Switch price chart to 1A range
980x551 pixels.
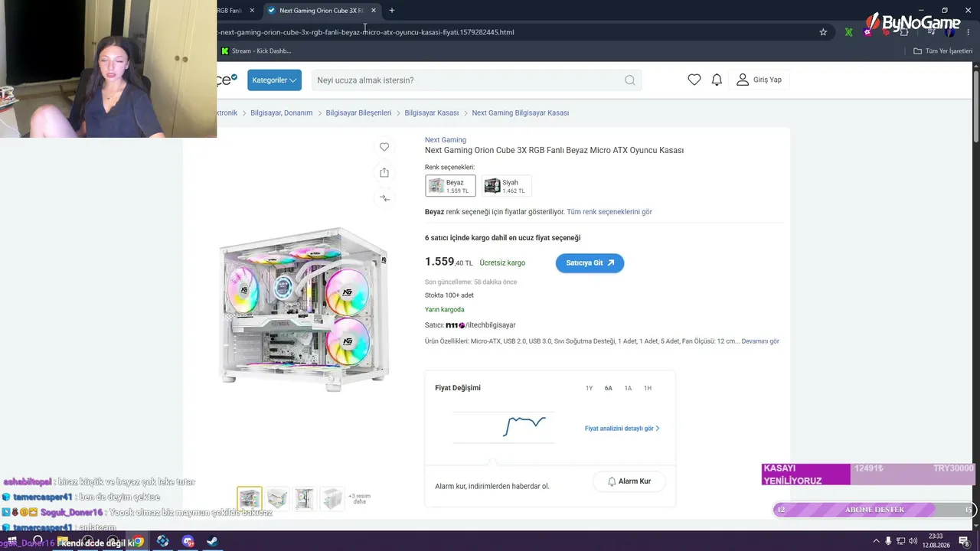pyautogui.click(x=628, y=388)
